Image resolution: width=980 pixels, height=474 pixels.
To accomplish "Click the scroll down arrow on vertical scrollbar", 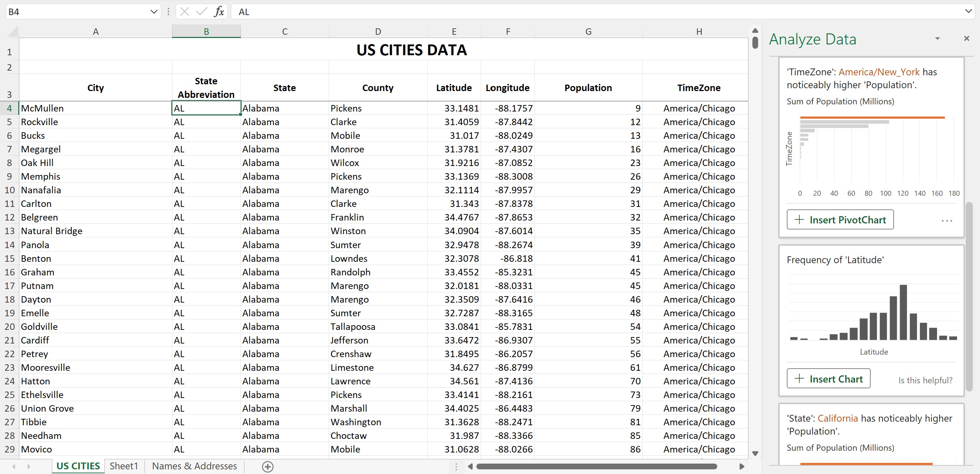I will click(x=755, y=453).
